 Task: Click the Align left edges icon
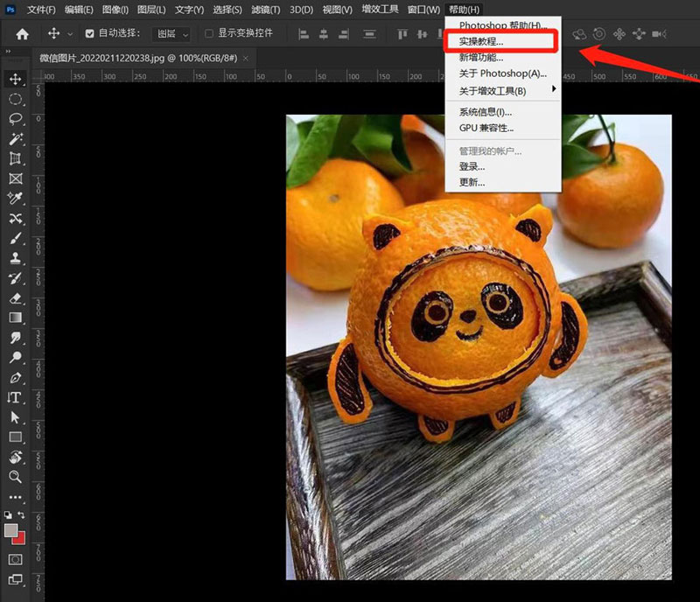pos(304,34)
